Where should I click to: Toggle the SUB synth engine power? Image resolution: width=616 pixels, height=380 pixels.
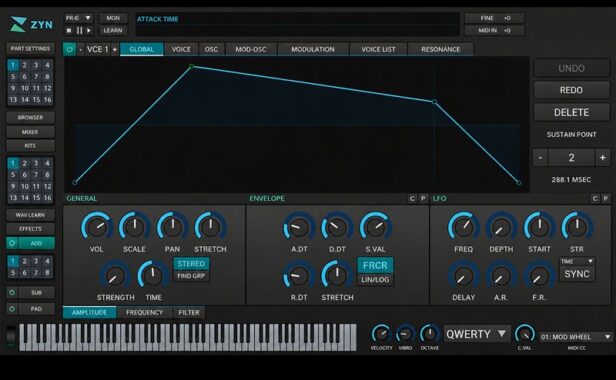pyautogui.click(x=12, y=292)
